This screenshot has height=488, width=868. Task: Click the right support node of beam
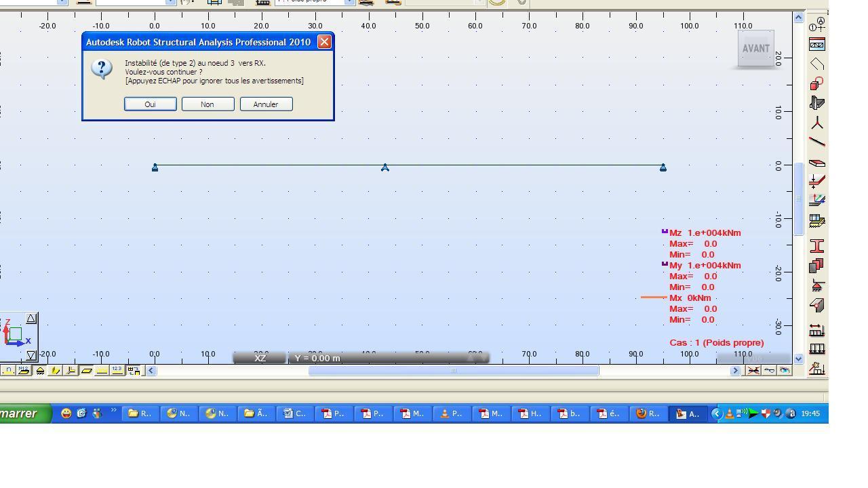pyautogui.click(x=663, y=167)
